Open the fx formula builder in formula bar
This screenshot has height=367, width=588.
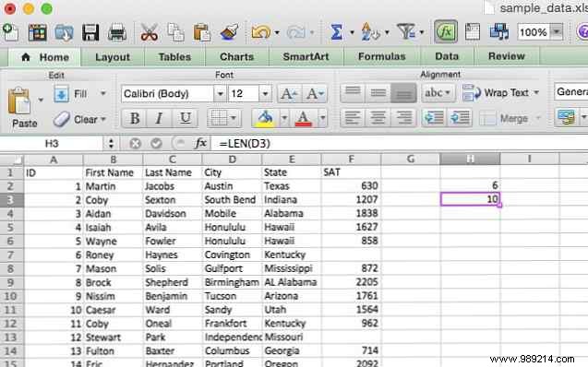coord(200,143)
